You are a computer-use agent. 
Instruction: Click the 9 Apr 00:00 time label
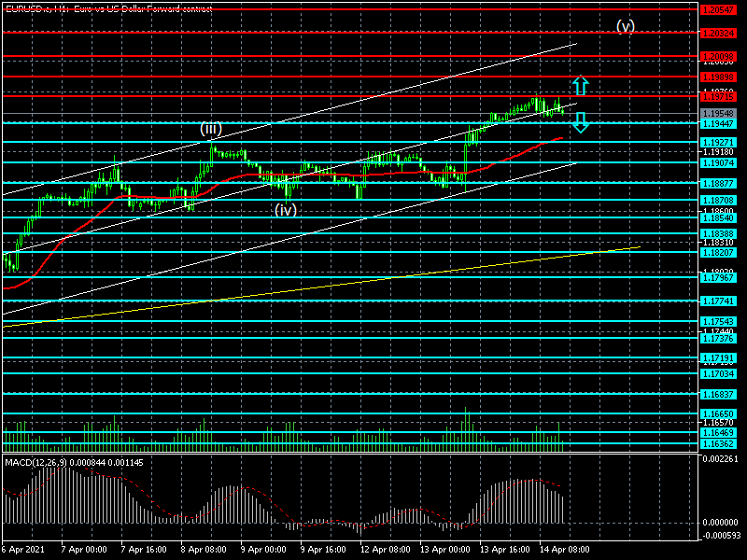pyautogui.click(x=263, y=549)
